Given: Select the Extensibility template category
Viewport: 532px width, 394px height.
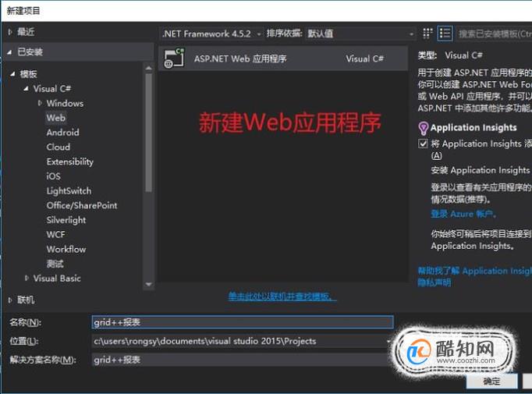Looking at the screenshot, I should pos(70,162).
